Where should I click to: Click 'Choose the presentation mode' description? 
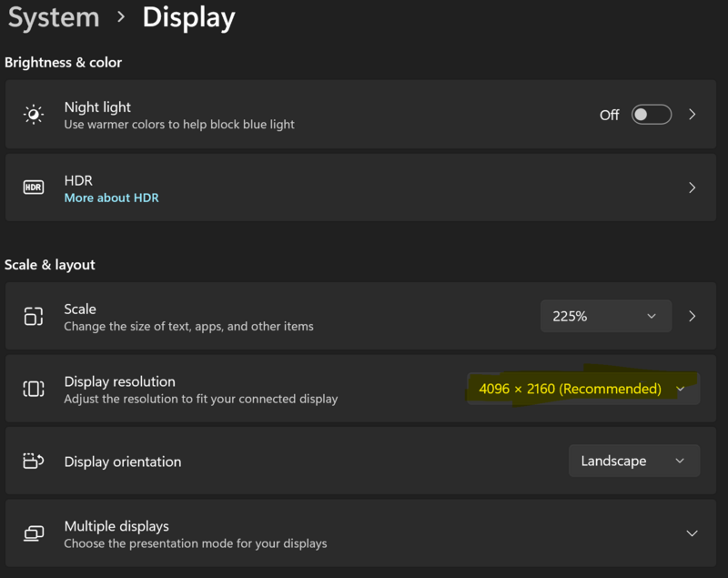[x=196, y=543]
